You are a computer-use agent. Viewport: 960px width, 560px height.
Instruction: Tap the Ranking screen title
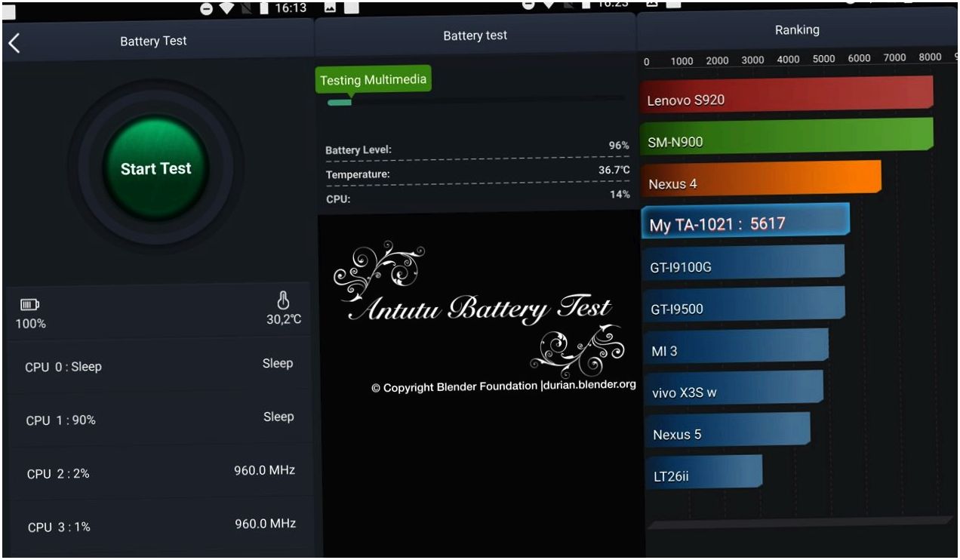(797, 30)
